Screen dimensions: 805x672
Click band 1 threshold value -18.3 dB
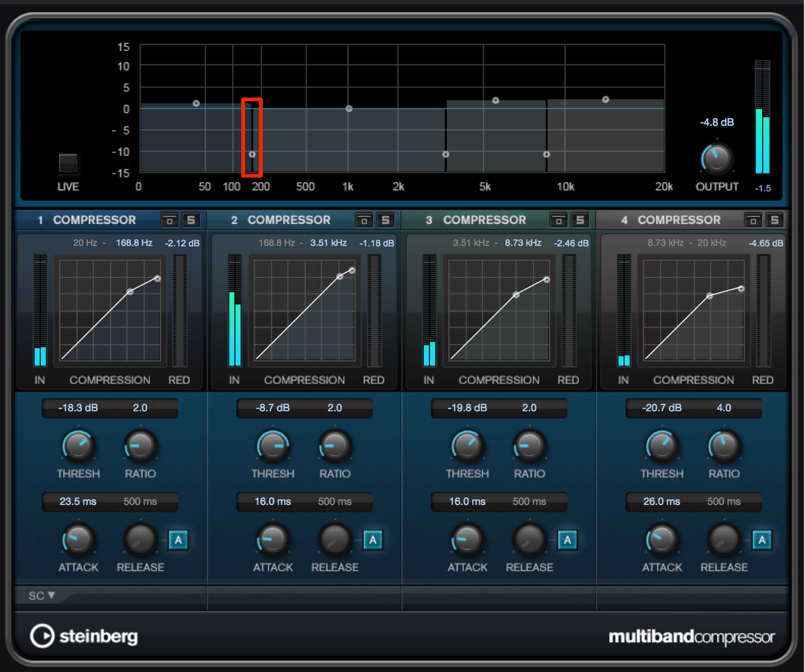pyautogui.click(x=78, y=408)
